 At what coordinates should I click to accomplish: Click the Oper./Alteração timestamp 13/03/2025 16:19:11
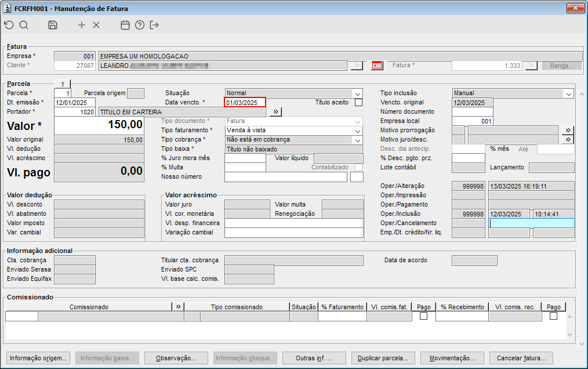click(531, 186)
